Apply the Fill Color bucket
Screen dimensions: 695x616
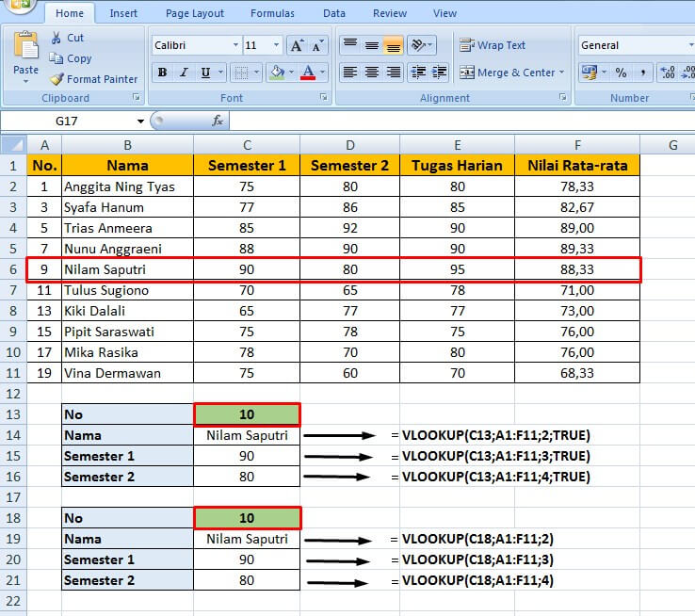click(278, 73)
